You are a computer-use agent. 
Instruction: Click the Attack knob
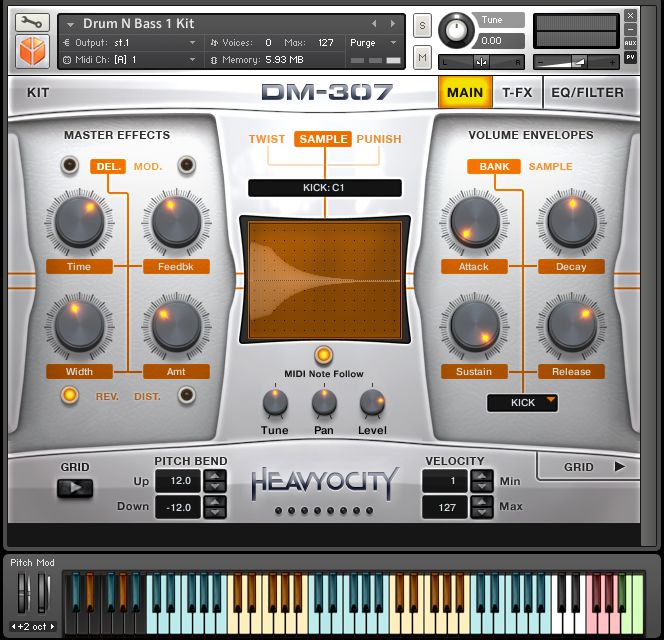[x=475, y=222]
